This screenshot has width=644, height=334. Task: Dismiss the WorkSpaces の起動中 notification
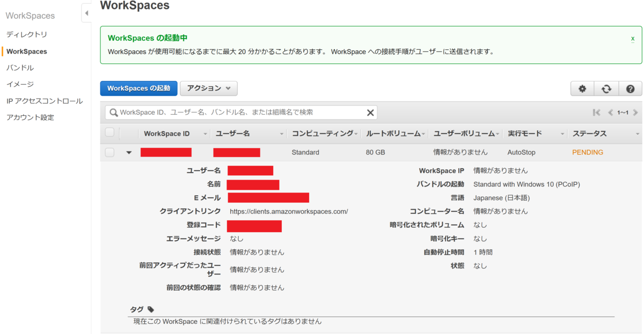point(632,39)
